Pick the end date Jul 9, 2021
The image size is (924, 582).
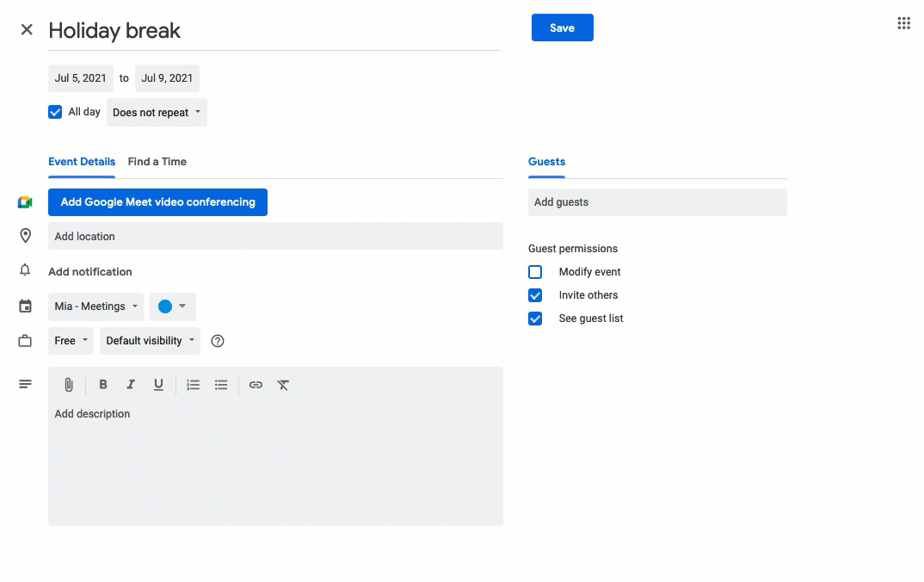[x=168, y=78]
